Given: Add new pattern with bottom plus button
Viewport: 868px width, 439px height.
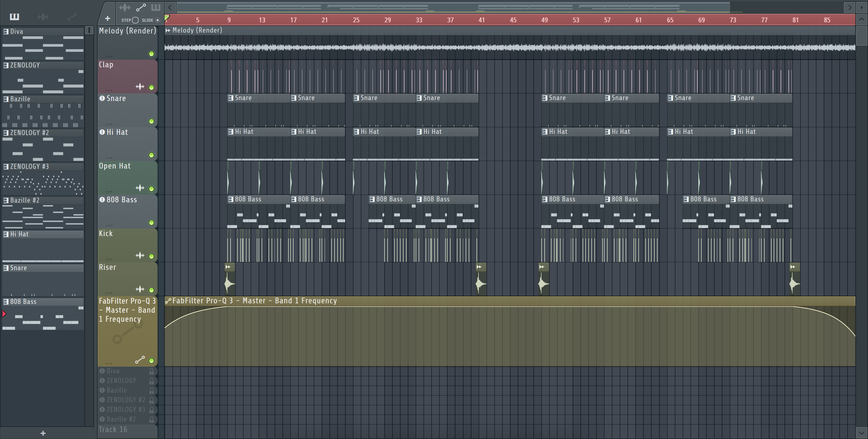Looking at the screenshot, I should [43, 433].
